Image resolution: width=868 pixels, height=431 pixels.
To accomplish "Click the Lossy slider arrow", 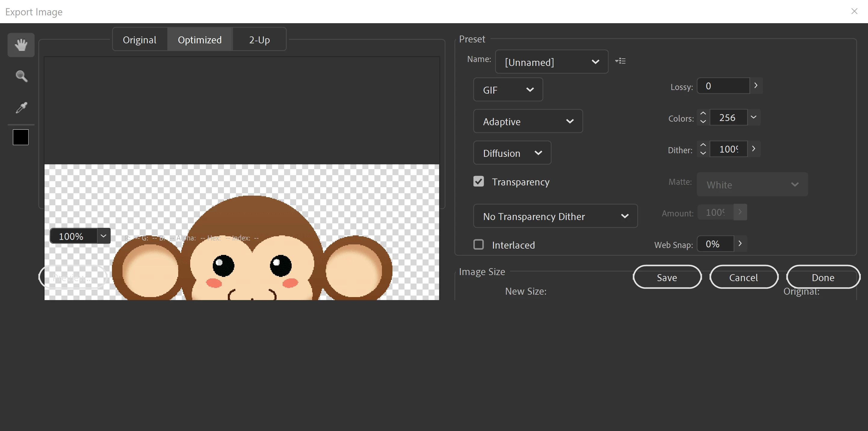I will (756, 85).
